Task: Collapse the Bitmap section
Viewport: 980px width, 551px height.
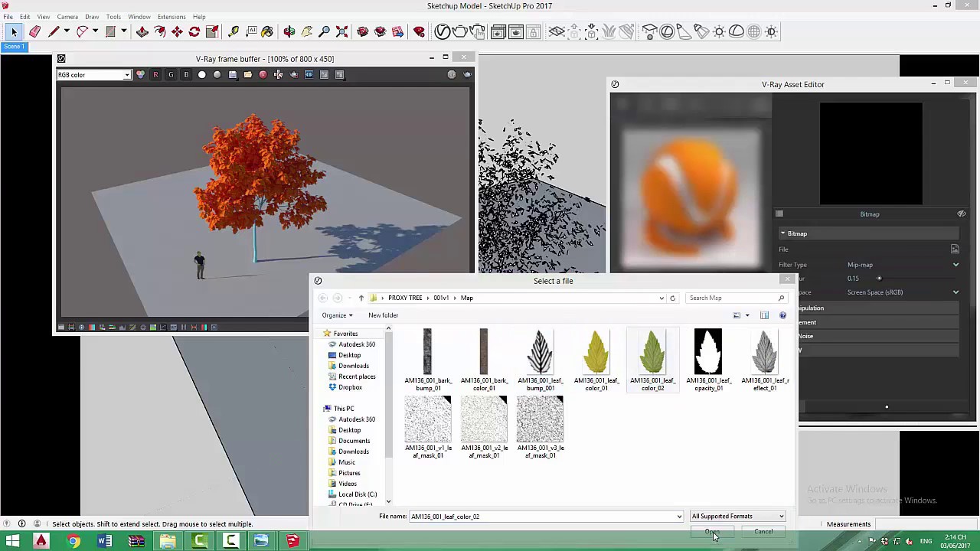Action: [x=782, y=233]
